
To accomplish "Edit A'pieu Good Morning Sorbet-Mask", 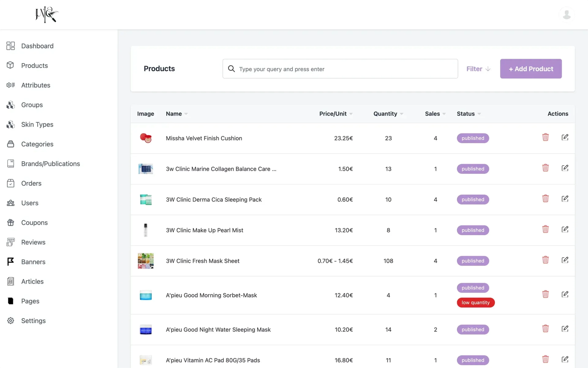I will point(565,294).
